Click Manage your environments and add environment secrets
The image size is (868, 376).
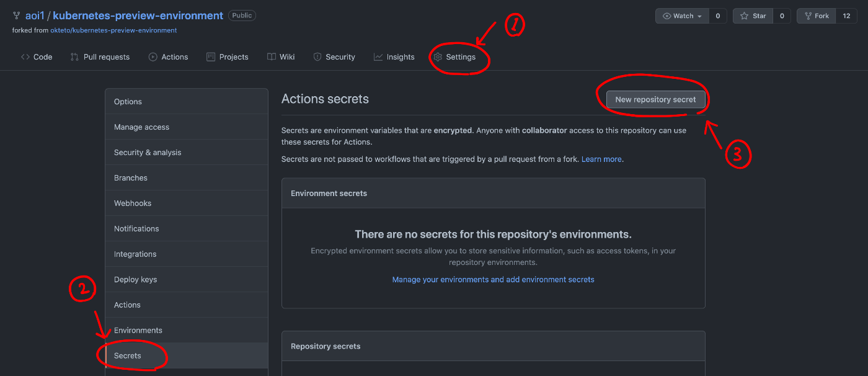point(493,280)
